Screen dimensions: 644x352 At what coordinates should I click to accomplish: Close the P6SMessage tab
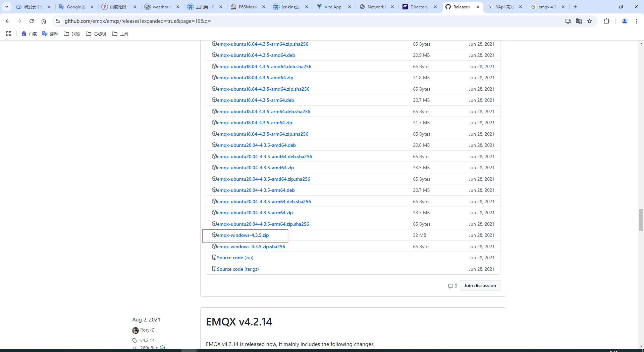264,7
